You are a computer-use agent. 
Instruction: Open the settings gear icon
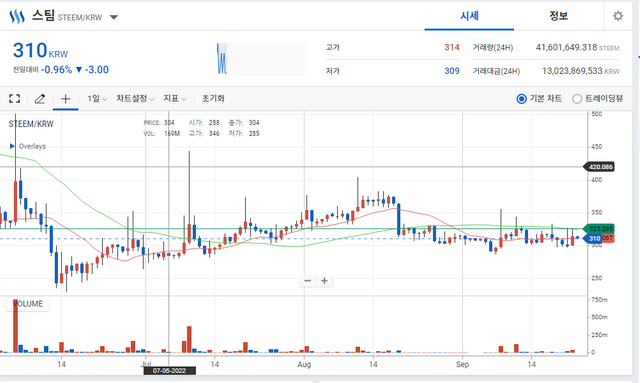tap(618, 16)
